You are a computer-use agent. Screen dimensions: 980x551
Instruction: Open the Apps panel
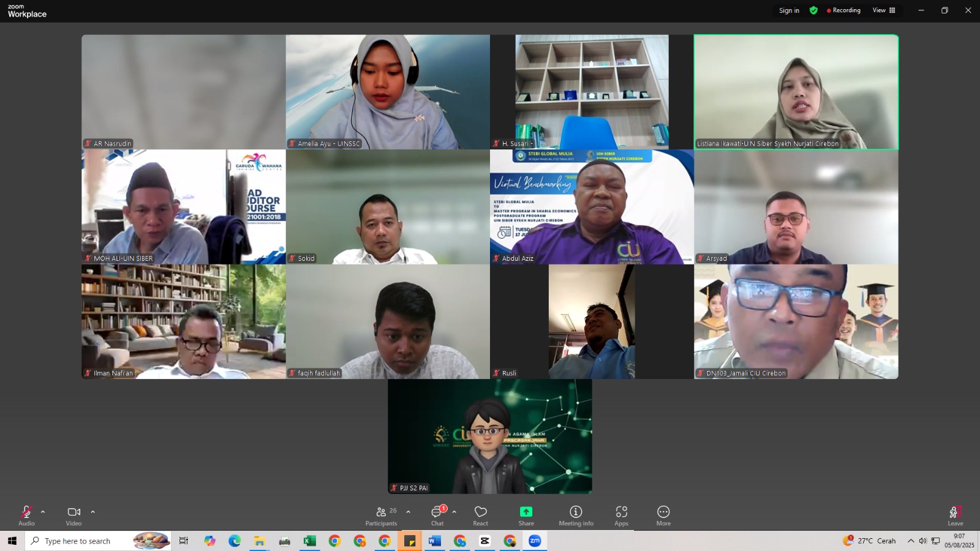point(621,515)
